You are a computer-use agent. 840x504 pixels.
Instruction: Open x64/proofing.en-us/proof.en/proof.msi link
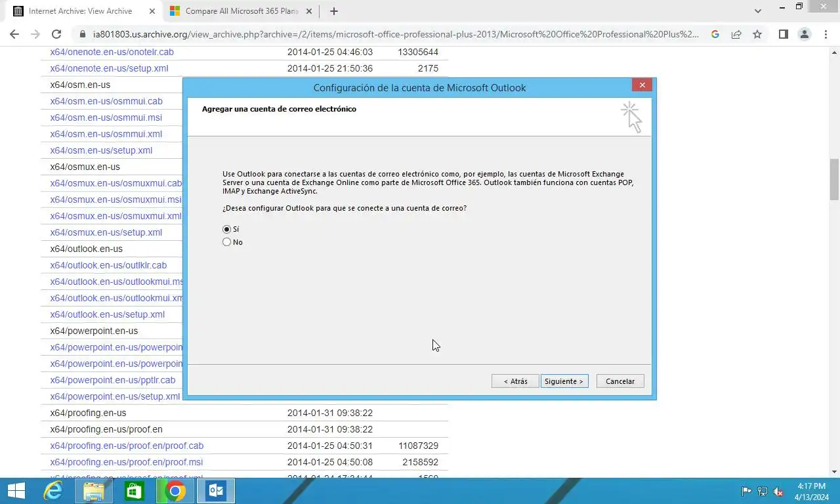[126, 462]
